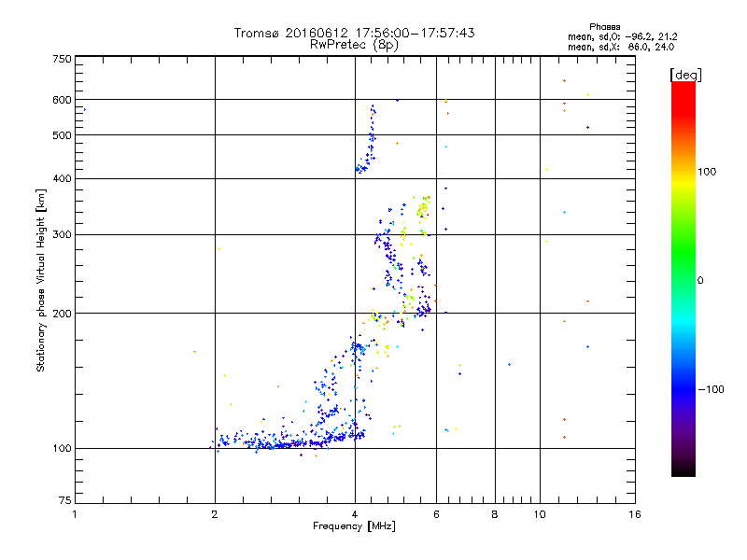Screen dimensions: 747x560
Task: Click the '6' frequency tick label
Action: pyautogui.click(x=436, y=514)
